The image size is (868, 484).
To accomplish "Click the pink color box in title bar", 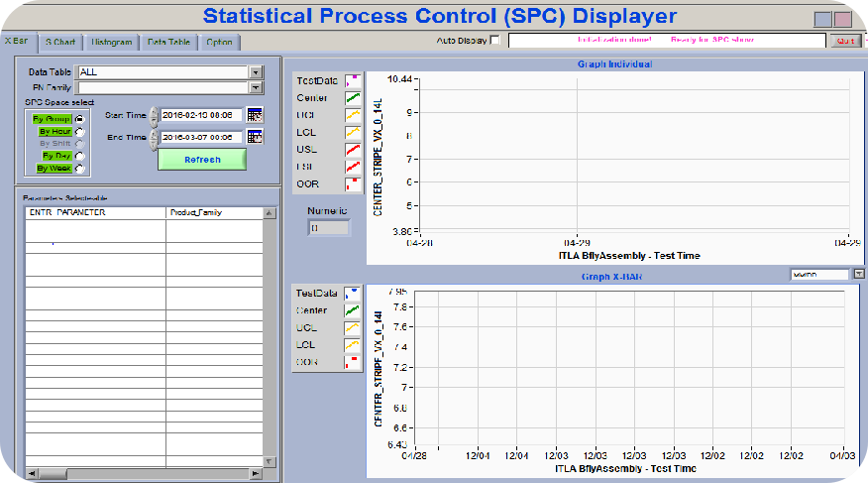I will coord(842,18).
